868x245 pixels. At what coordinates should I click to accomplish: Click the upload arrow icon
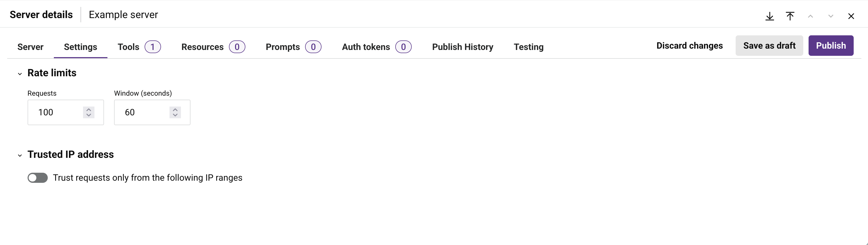pyautogui.click(x=790, y=16)
